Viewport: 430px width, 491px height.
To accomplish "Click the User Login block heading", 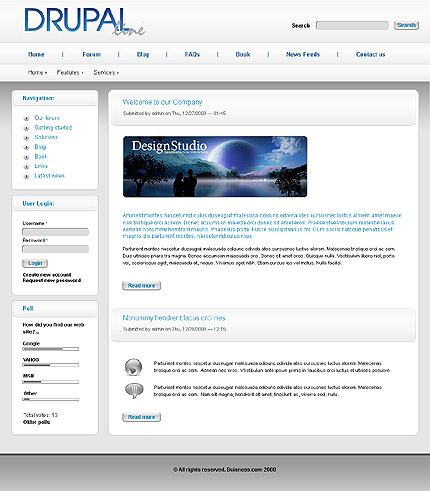I will 38,203.
